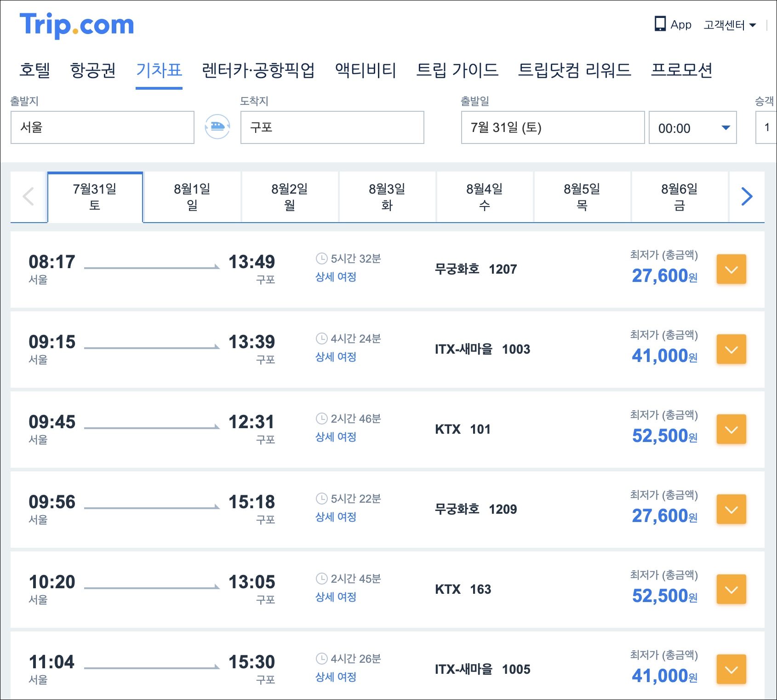The width and height of the screenshot is (777, 700).
Task: Click the 승객 count field
Action: coord(766,127)
